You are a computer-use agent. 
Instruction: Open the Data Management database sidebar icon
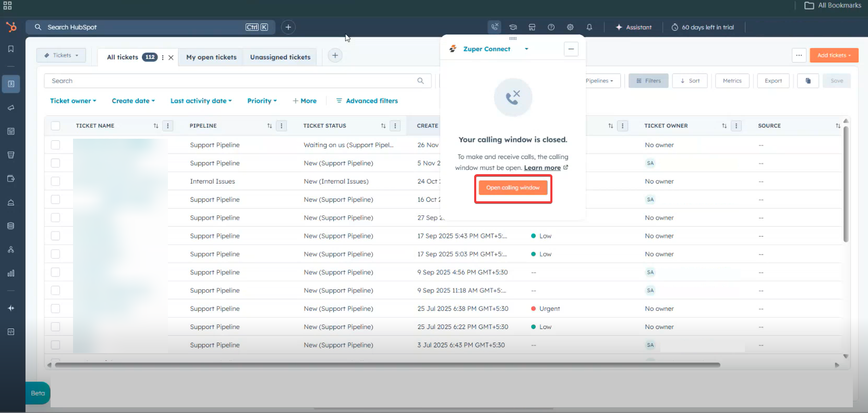click(11, 226)
